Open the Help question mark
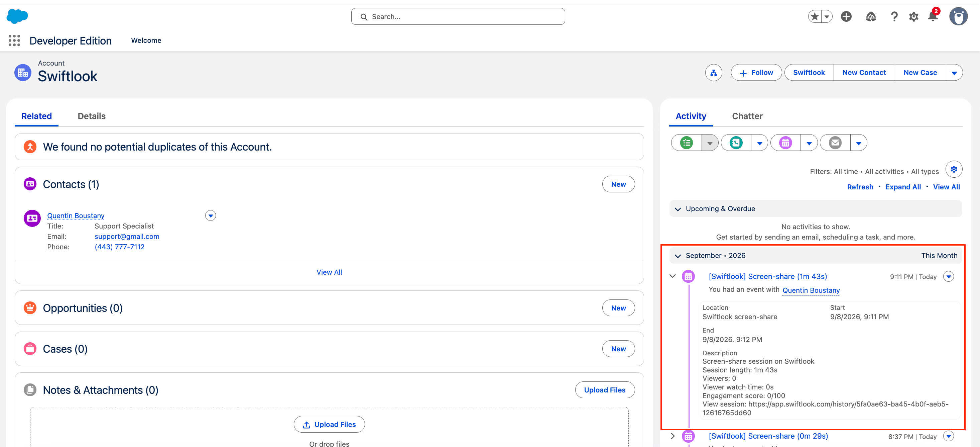This screenshot has height=447, width=980. tap(894, 16)
